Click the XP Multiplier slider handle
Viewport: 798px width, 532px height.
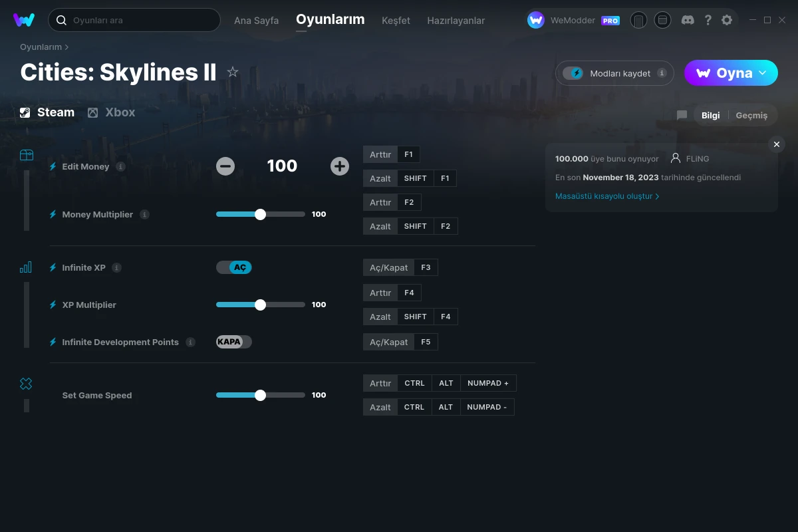[x=260, y=305]
